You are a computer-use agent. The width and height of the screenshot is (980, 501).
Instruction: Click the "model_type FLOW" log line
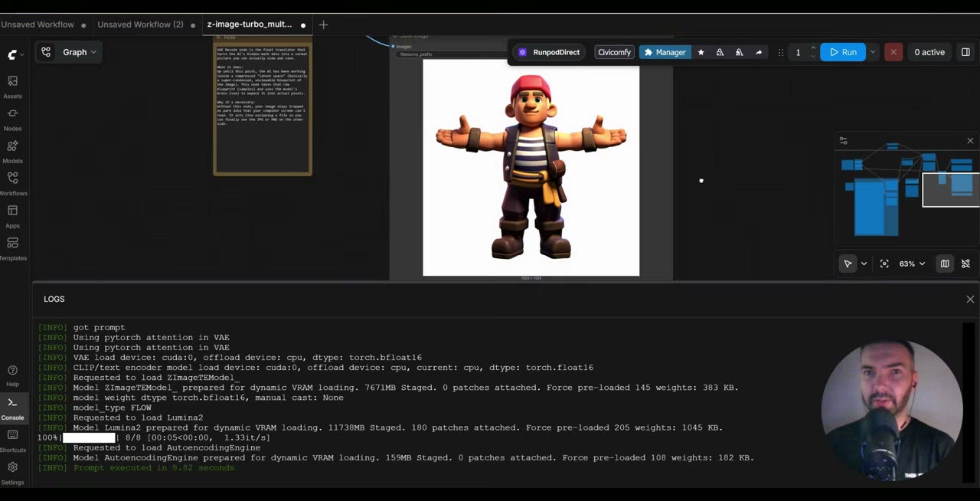pyautogui.click(x=112, y=408)
